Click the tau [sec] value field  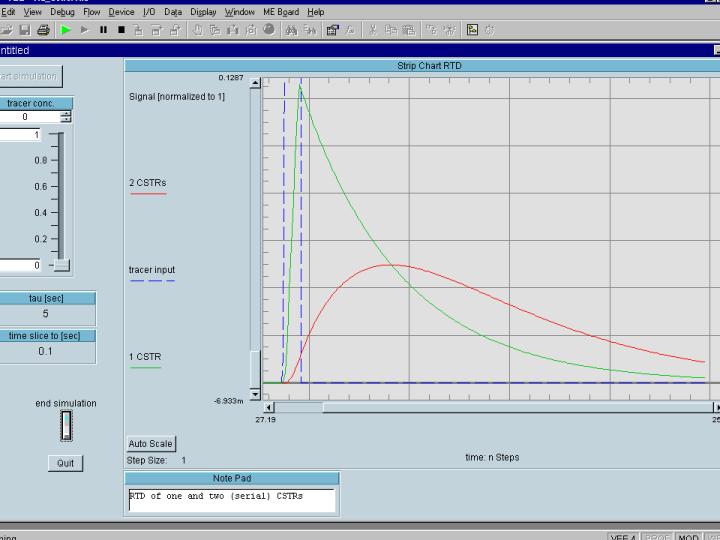[x=45, y=314]
